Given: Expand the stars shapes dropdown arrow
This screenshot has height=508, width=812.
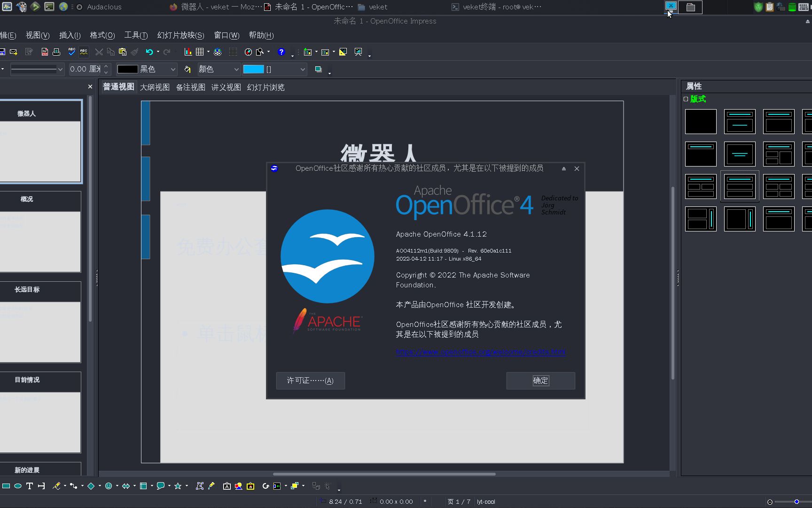Looking at the screenshot, I should 186,486.
